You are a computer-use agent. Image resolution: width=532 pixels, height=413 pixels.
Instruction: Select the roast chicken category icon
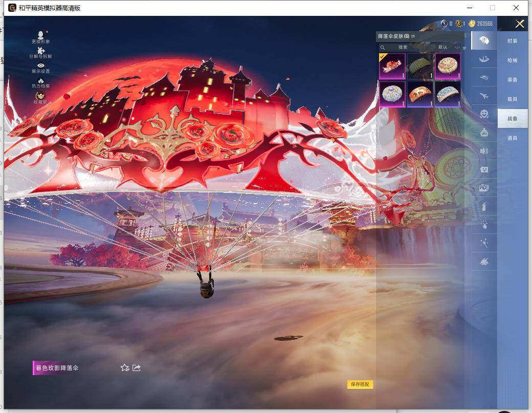point(484,262)
